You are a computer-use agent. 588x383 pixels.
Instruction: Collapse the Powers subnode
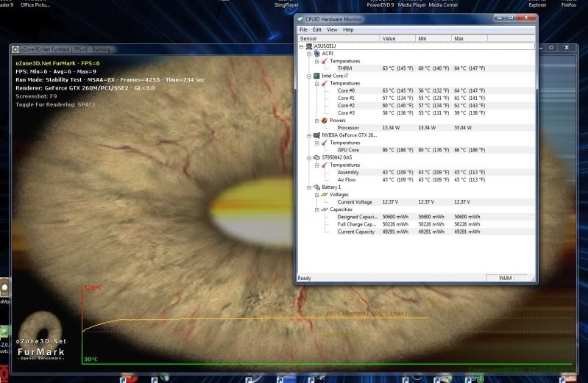[x=317, y=121]
